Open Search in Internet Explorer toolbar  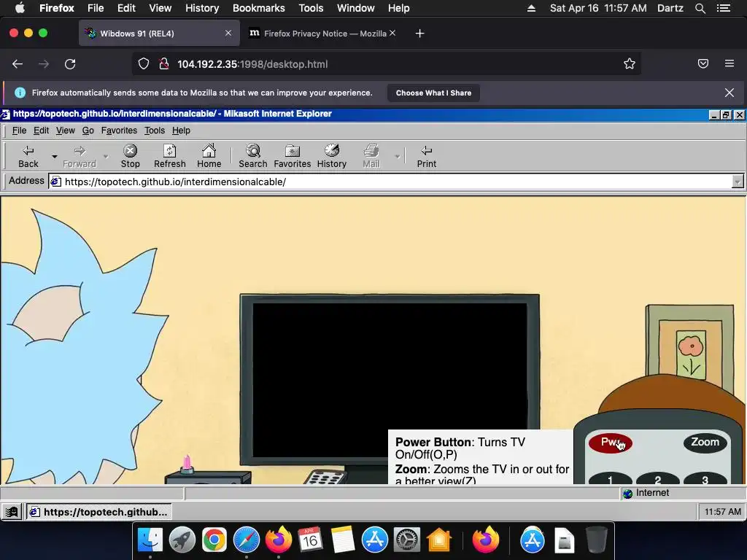[x=253, y=156]
